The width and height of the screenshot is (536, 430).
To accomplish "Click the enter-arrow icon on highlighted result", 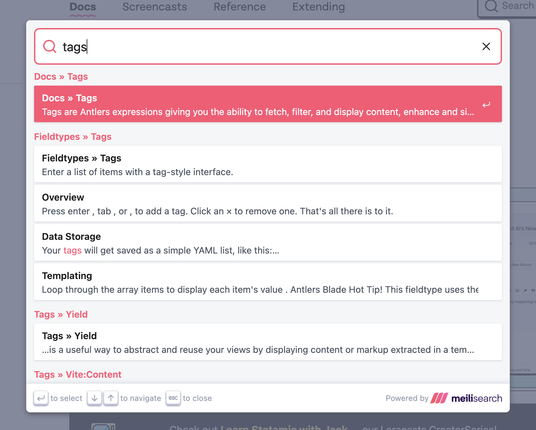I will 486,105.
